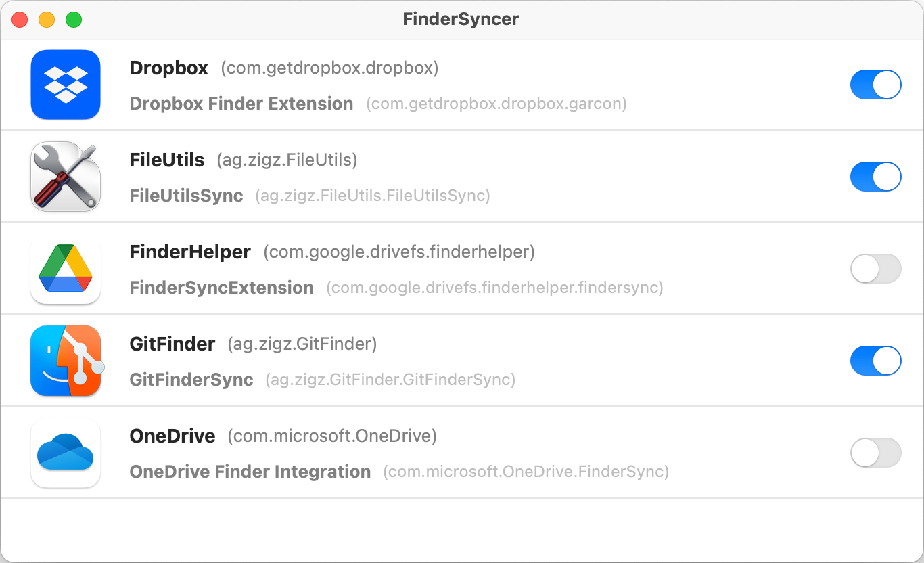924x563 pixels.
Task: Click the FinderSyncer window title
Action: coord(461,19)
